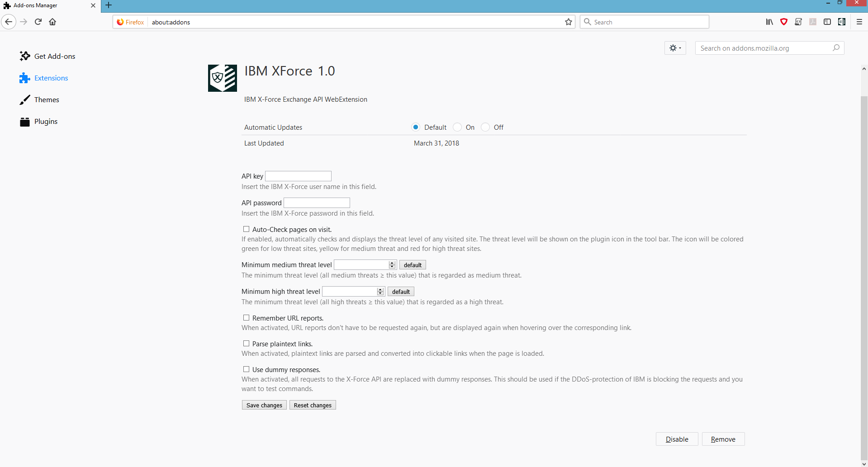
Task: Focus the API key input field
Action: point(298,176)
